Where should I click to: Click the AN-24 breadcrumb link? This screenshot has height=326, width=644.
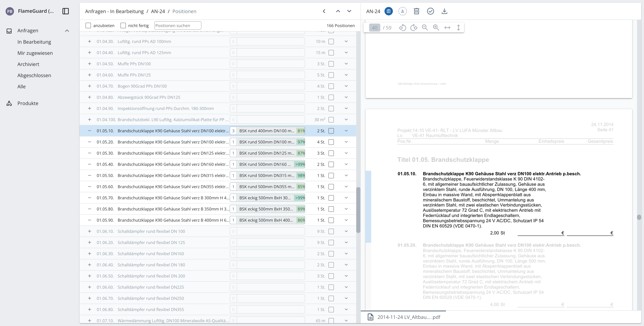tap(158, 11)
